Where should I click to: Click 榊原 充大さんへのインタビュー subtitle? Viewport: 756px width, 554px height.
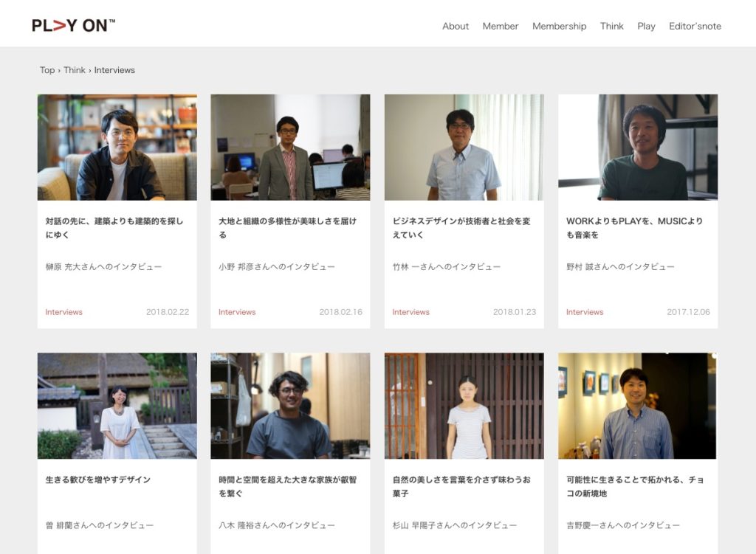[x=103, y=267]
